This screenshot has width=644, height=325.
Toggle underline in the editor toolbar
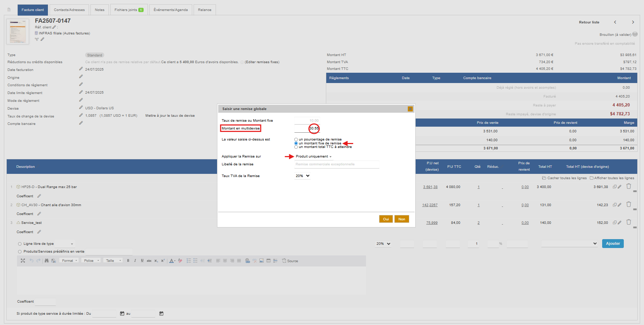click(x=142, y=261)
